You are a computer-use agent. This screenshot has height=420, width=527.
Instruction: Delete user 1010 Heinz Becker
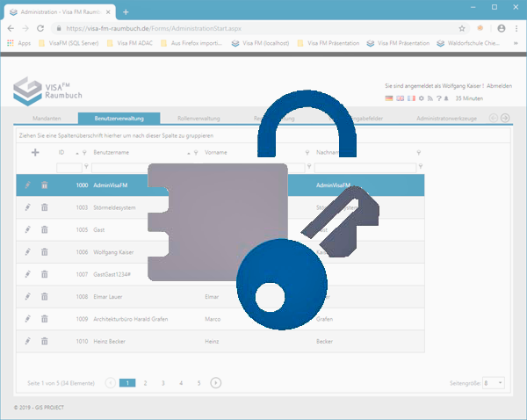[45, 341]
